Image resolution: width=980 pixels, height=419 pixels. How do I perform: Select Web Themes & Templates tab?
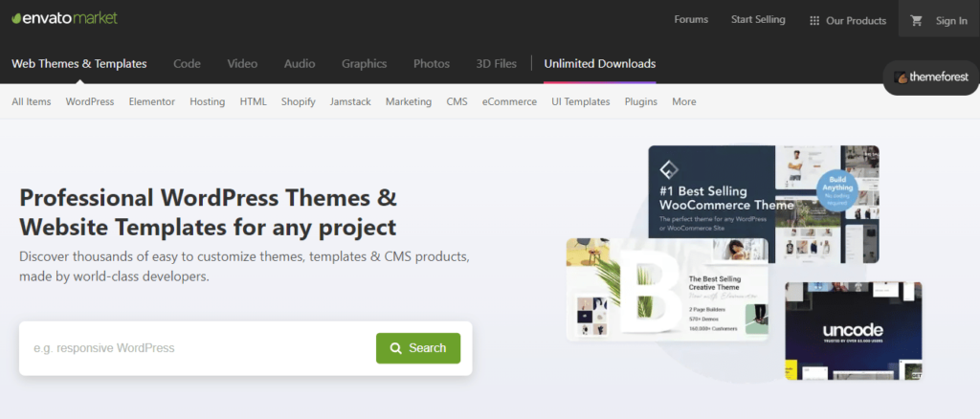click(79, 64)
